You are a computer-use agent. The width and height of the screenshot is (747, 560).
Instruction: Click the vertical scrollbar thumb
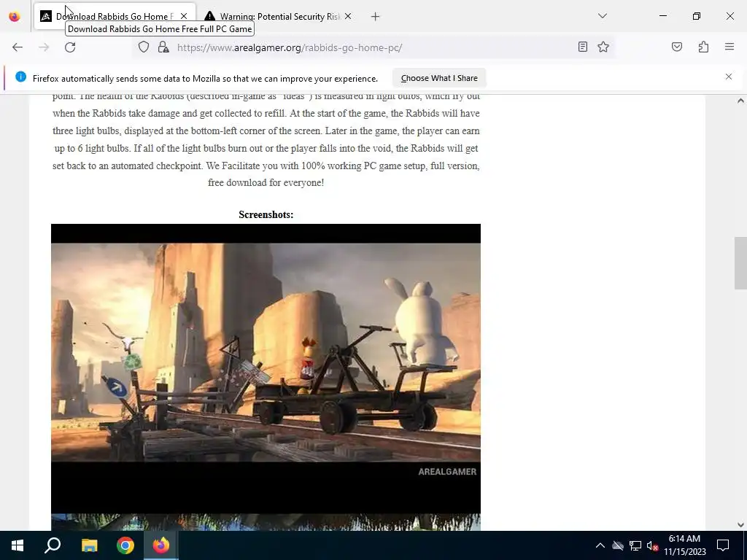(740, 262)
